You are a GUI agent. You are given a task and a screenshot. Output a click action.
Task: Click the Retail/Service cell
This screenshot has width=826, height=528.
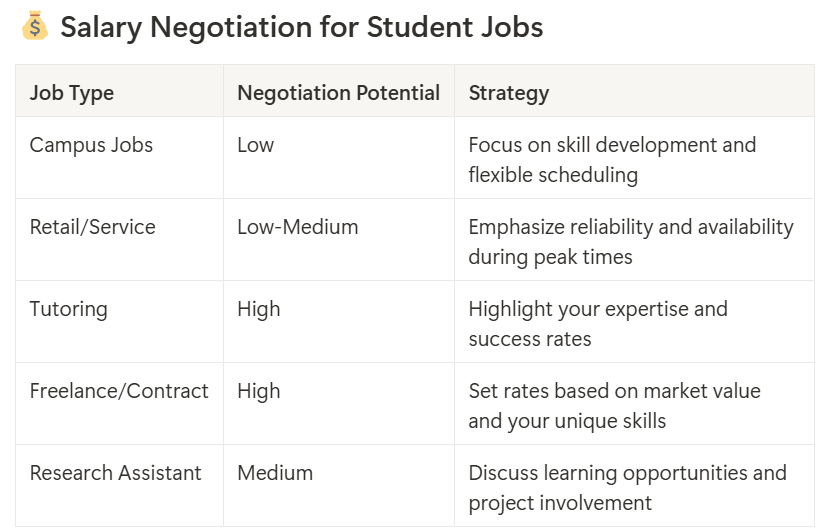coord(93,227)
